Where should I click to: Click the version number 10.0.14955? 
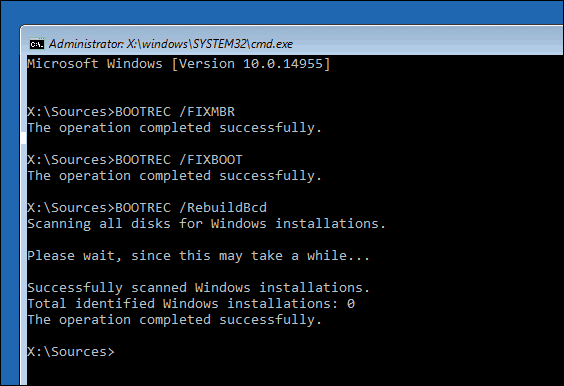click(283, 64)
